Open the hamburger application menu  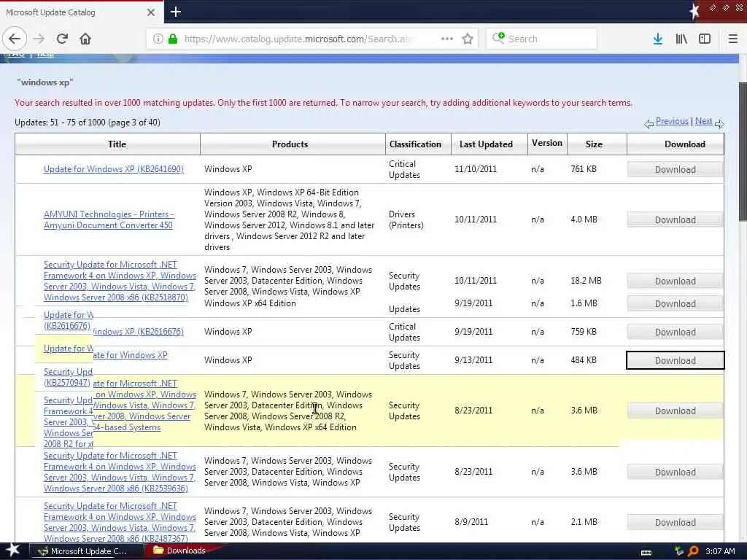[x=733, y=39]
